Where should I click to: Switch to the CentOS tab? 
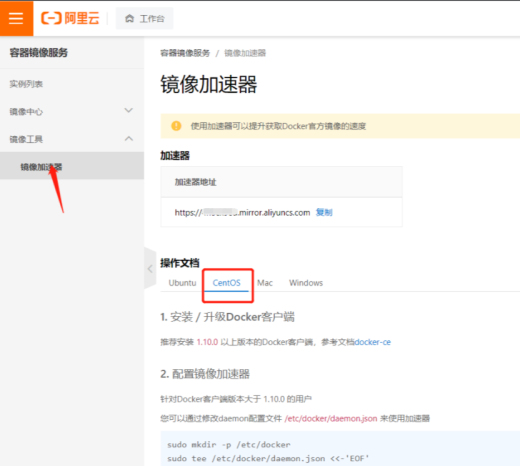[x=227, y=283]
